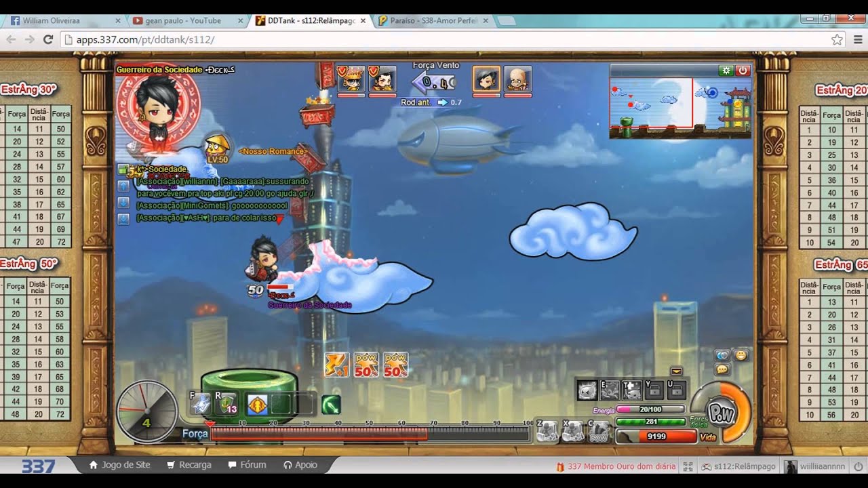
Task: Click the QR grid icon in footer
Action: click(688, 466)
